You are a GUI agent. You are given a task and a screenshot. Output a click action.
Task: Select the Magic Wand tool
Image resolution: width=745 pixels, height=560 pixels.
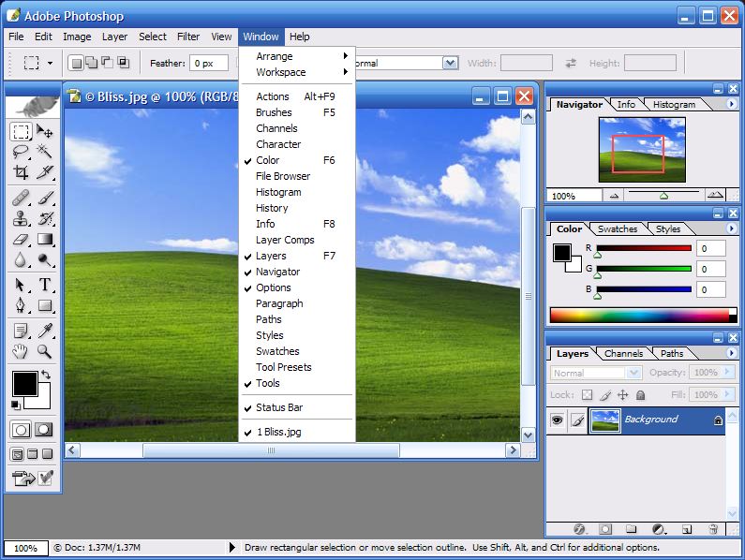click(45, 152)
